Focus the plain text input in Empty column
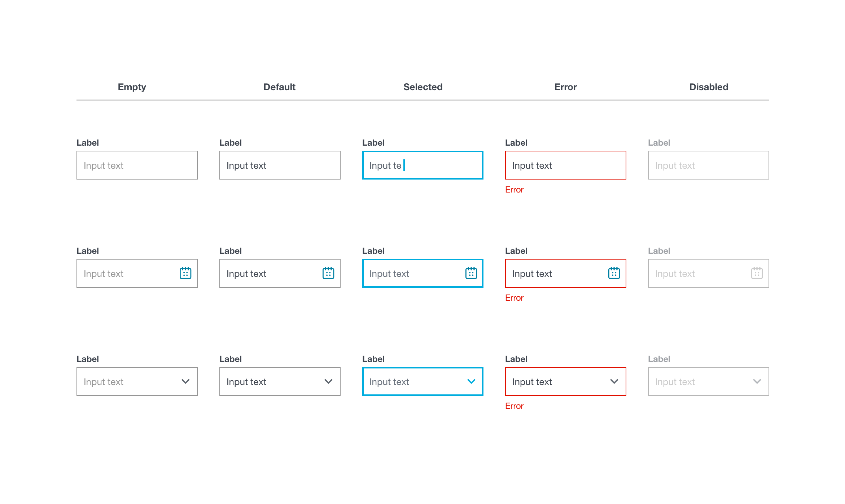845x504 pixels. (137, 165)
